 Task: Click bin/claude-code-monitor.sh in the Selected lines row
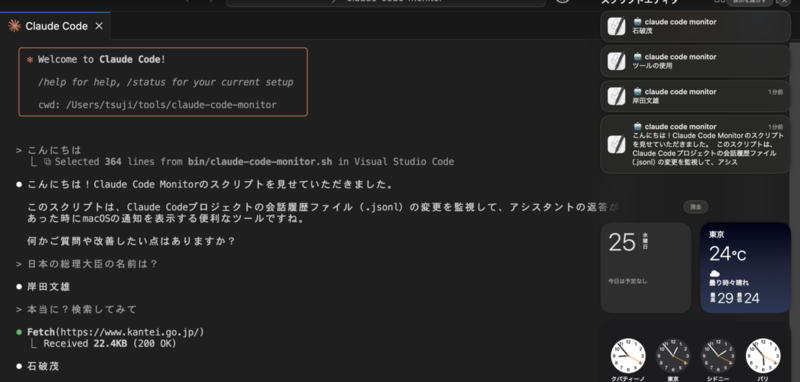point(260,162)
